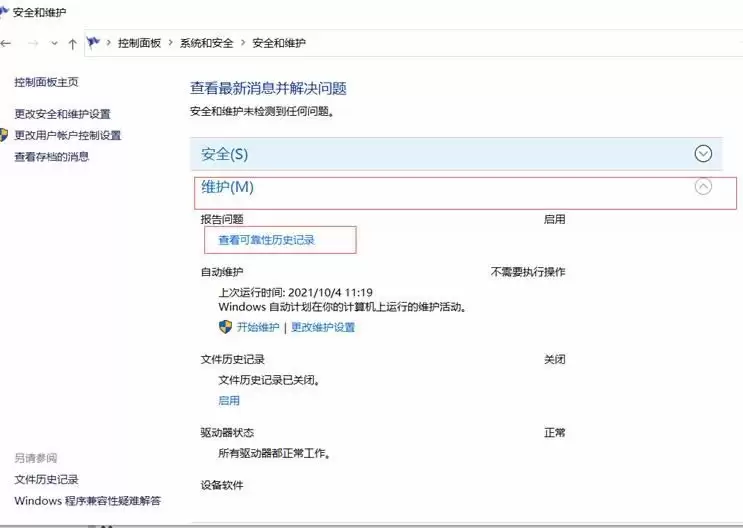Click the back navigation arrow
This screenshot has height=528, width=743.
click(7, 43)
